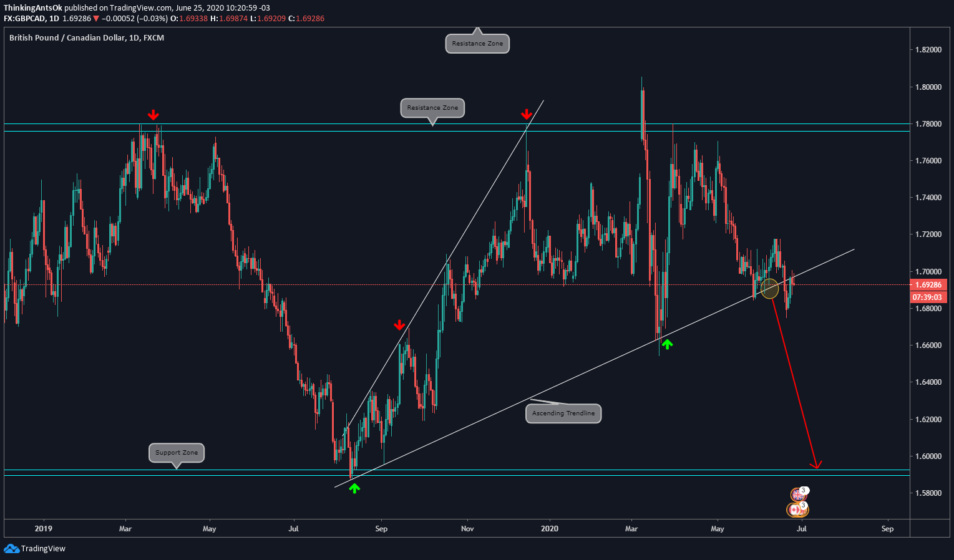Click the change text −0.00052 (−0.03%)

(x=135, y=19)
